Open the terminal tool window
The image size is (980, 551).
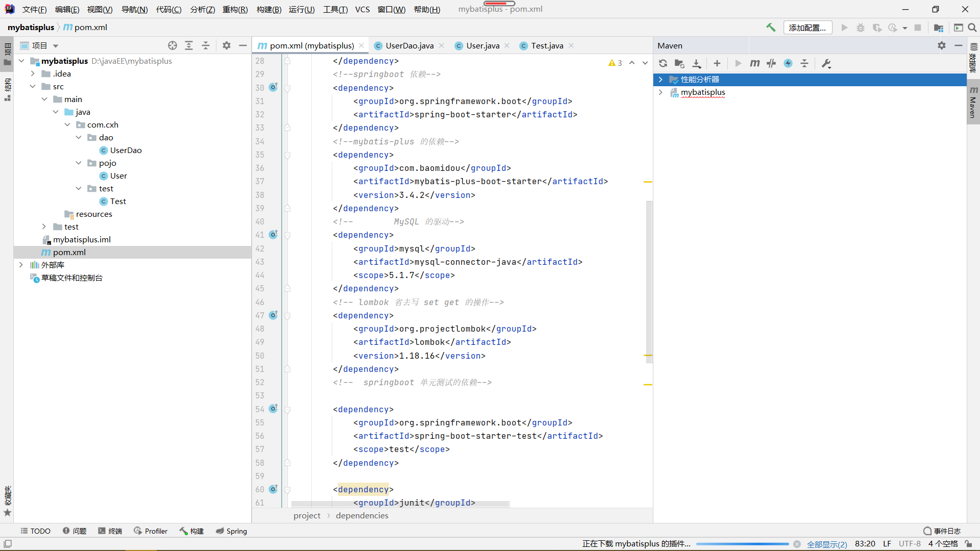click(110, 531)
